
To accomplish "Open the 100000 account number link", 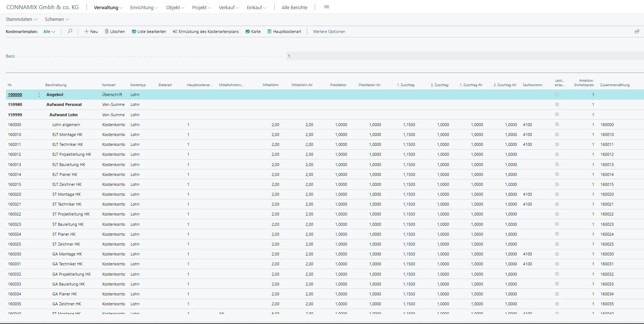I will [x=15, y=95].
